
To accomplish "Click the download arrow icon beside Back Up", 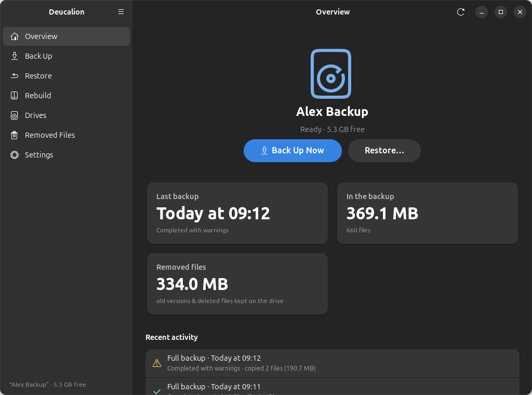I will click(x=14, y=56).
